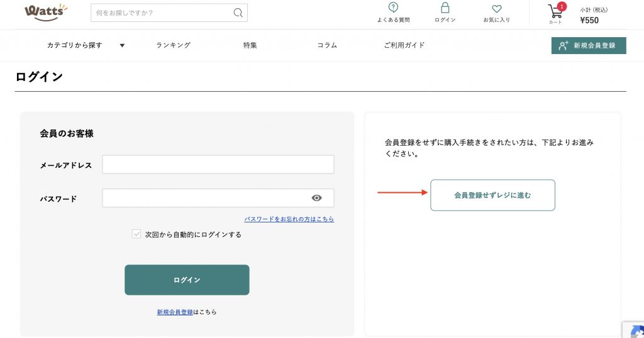This screenshot has height=338, width=644.
Task: Click the ログイン padlock icon
Action: coord(445,8)
